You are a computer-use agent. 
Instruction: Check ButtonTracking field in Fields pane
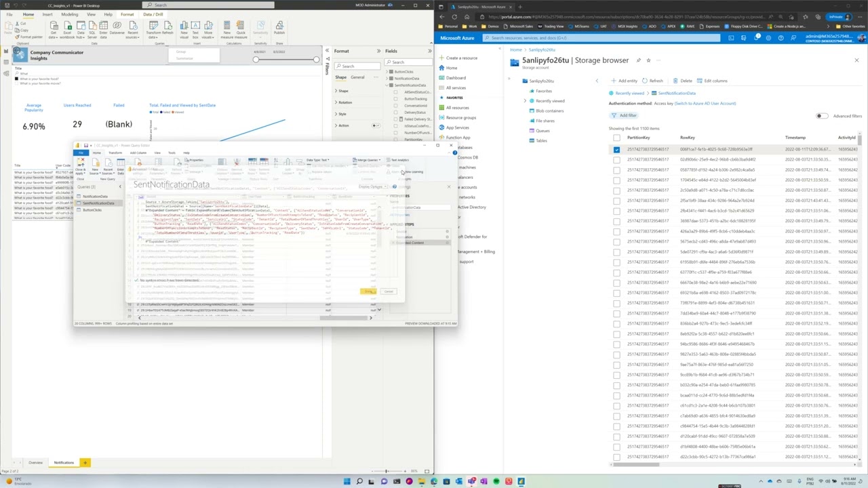pyautogui.click(x=396, y=99)
